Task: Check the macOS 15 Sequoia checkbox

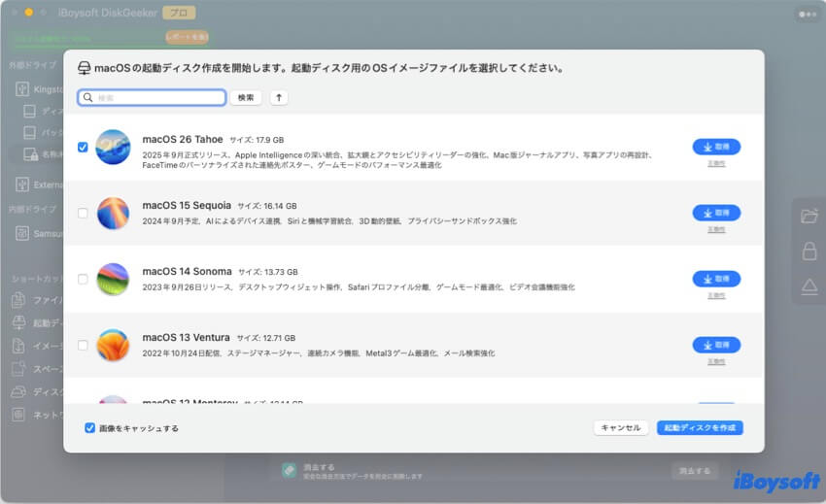Action: click(83, 213)
